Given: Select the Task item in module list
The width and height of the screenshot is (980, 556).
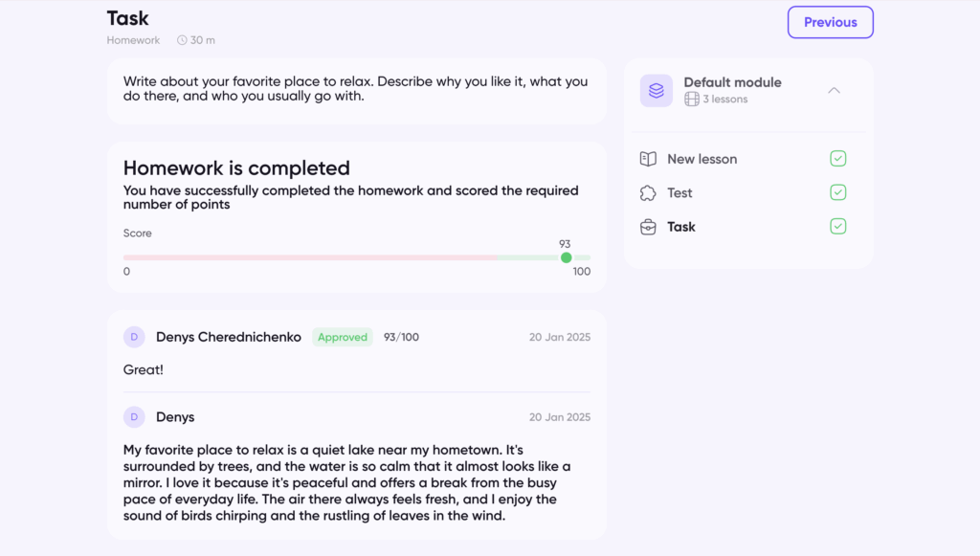Looking at the screenshot, I should [x=681, y=227].
